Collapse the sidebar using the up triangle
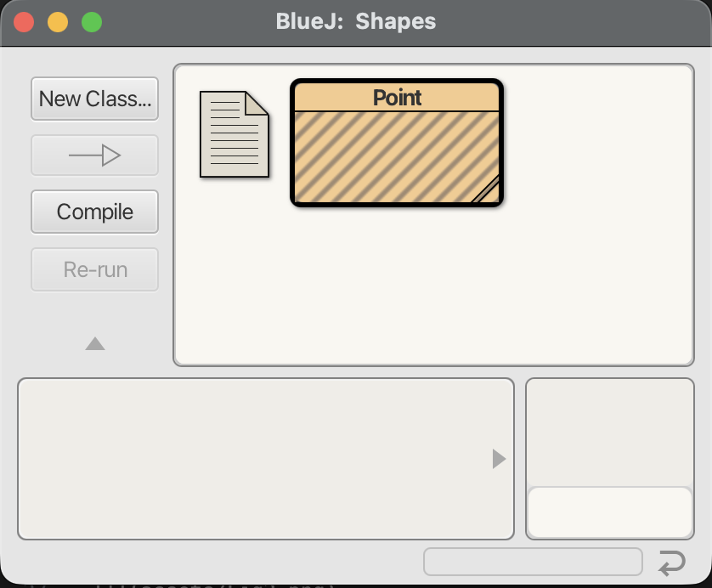This screenshot has height=588, width=712. click(95, 344)
